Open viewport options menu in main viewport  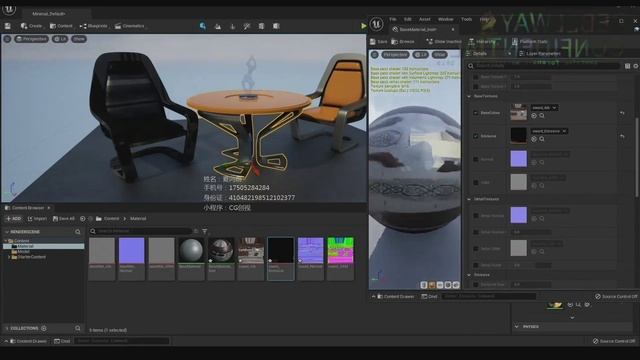[7, 39]
